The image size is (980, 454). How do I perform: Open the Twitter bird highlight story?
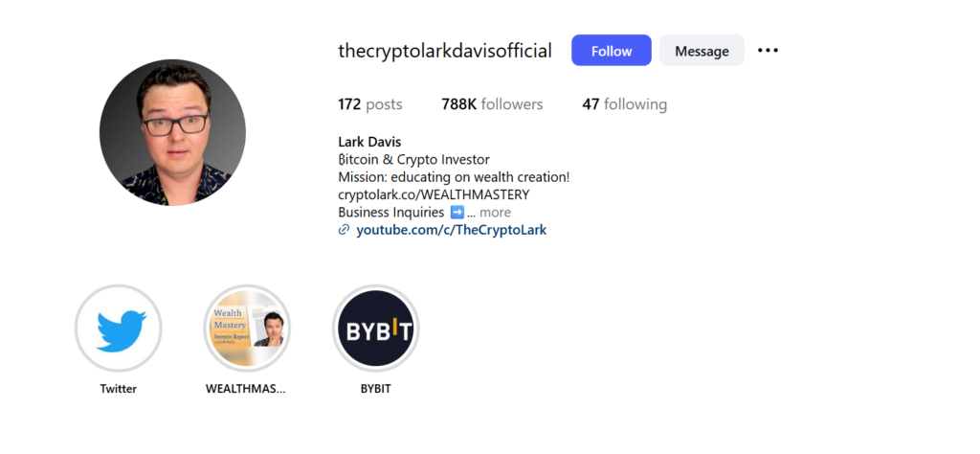pos(118,329)
